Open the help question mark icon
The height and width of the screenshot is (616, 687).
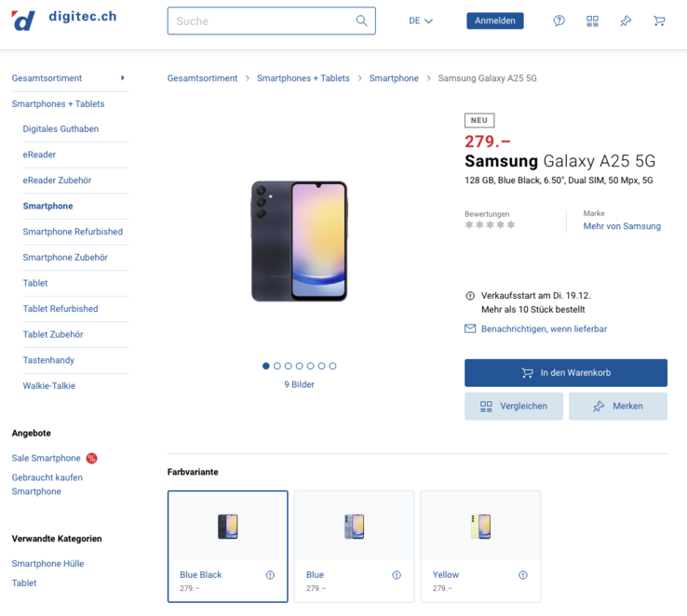point(559,20)
